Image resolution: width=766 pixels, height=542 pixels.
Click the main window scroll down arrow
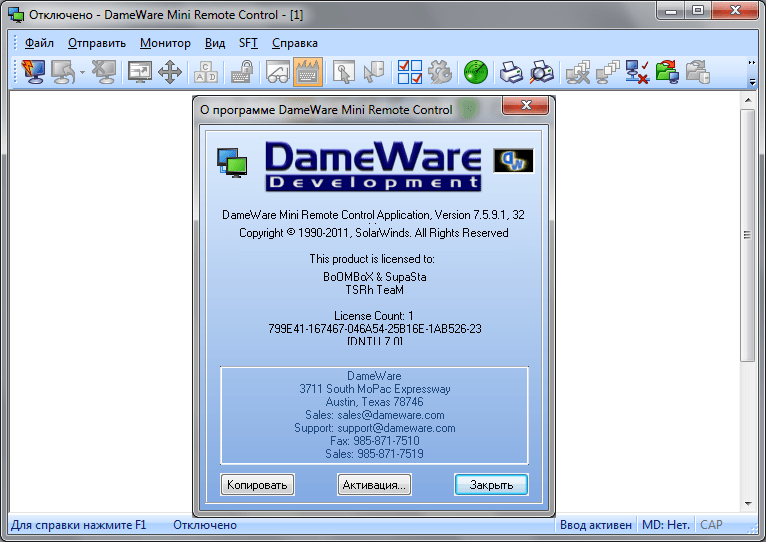[x=748, y=504]
